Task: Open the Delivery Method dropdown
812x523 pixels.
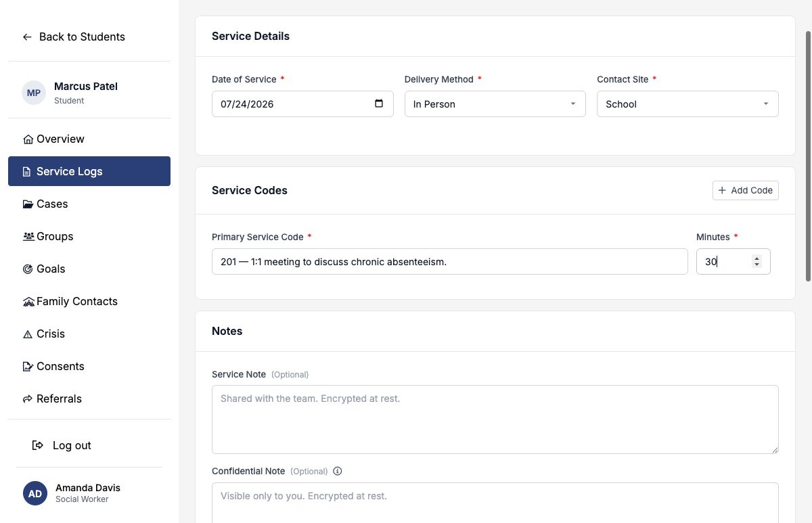Action: pyautogui.click(x=495, y=104)
